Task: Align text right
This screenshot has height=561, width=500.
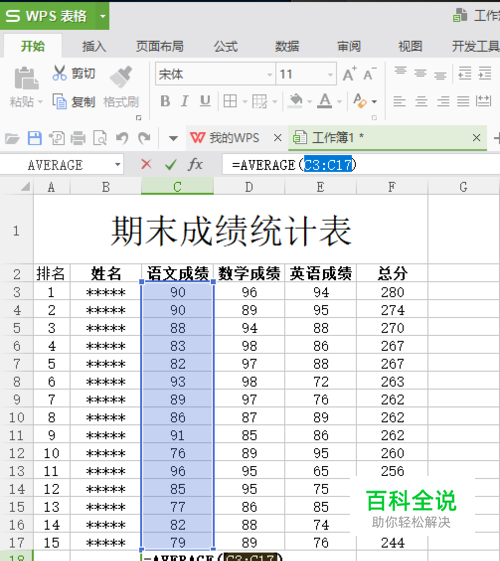Action: pyautogui.click(x=443, y=101)
